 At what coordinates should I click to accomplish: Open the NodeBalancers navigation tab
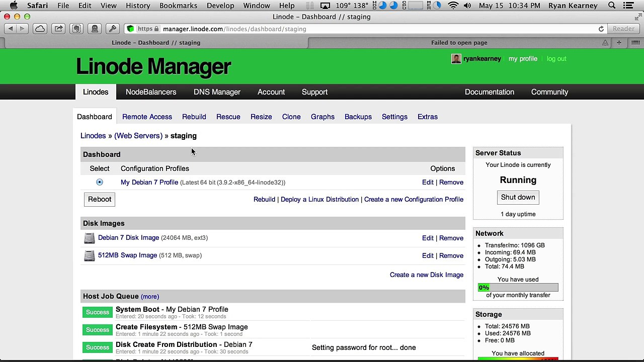pyautogui.click(x=151, y=92)
